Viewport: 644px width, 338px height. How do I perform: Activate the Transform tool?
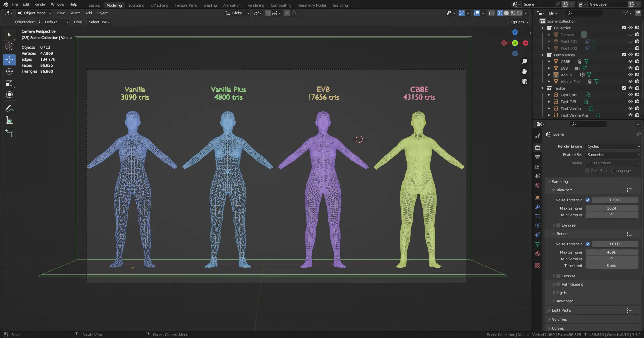[x=9, y=95]
